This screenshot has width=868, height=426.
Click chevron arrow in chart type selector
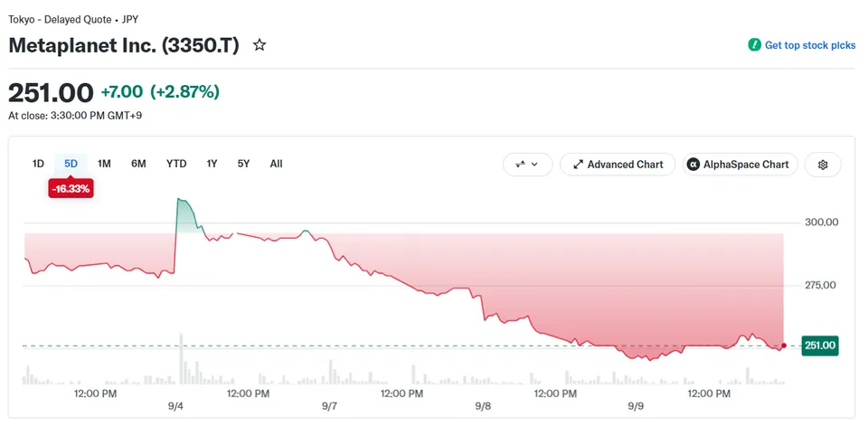click(534, 165)
